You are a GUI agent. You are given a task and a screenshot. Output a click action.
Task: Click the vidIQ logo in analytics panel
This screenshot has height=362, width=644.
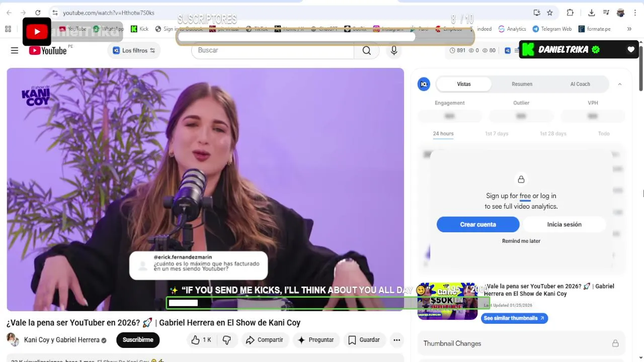pos(424,84)
